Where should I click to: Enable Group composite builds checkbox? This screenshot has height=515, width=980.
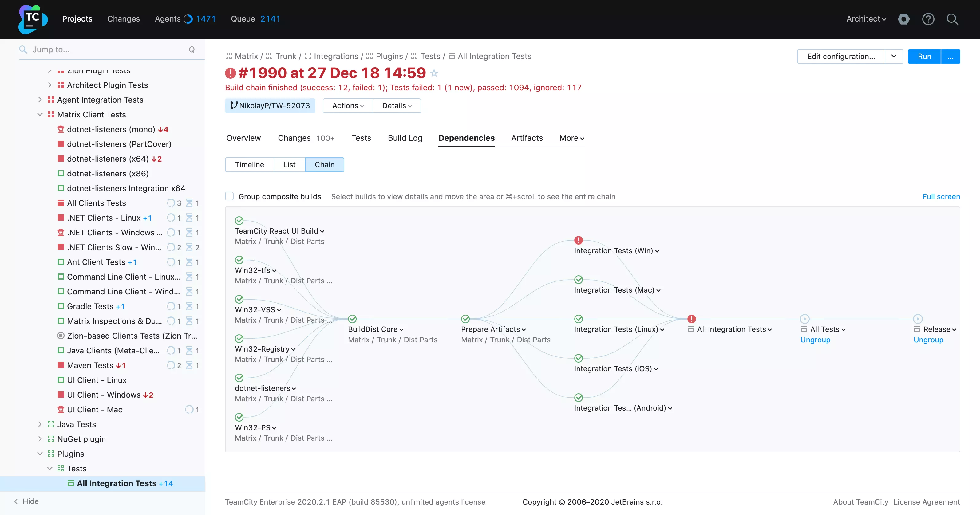pos(229,196)
